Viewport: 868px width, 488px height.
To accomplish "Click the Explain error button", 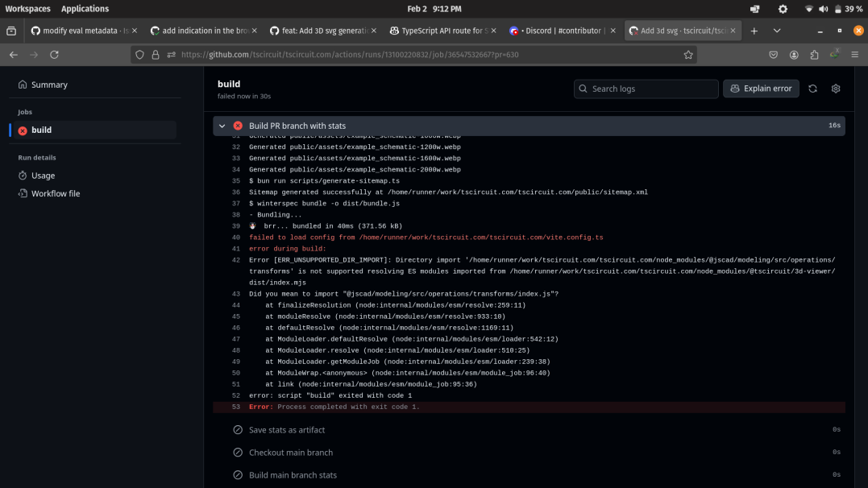I will point(760,89).
